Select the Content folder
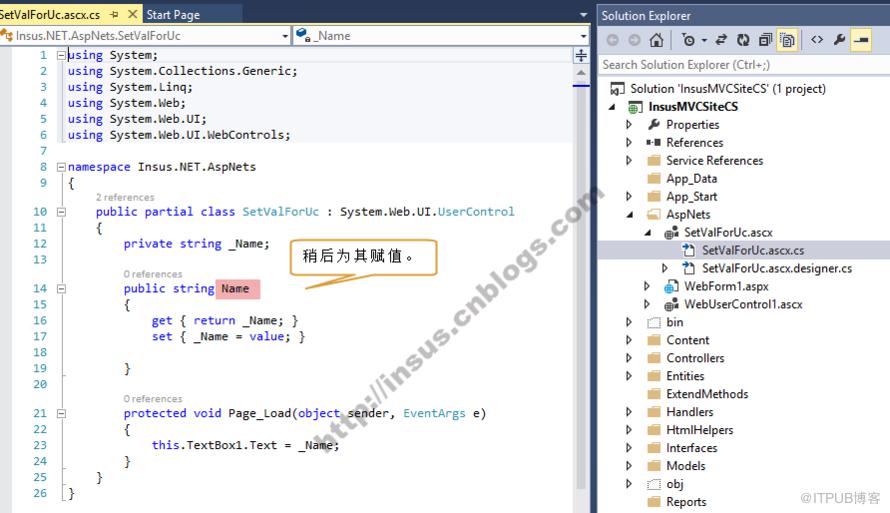The image size is (890, 513). (687, 340)
